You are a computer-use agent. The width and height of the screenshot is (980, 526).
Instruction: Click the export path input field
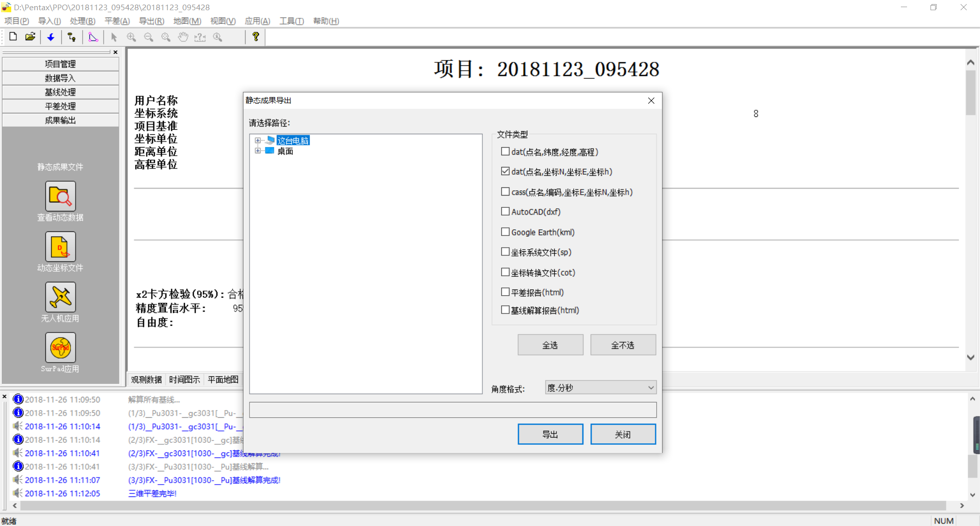pyautogui.click(x=453, y=410)
